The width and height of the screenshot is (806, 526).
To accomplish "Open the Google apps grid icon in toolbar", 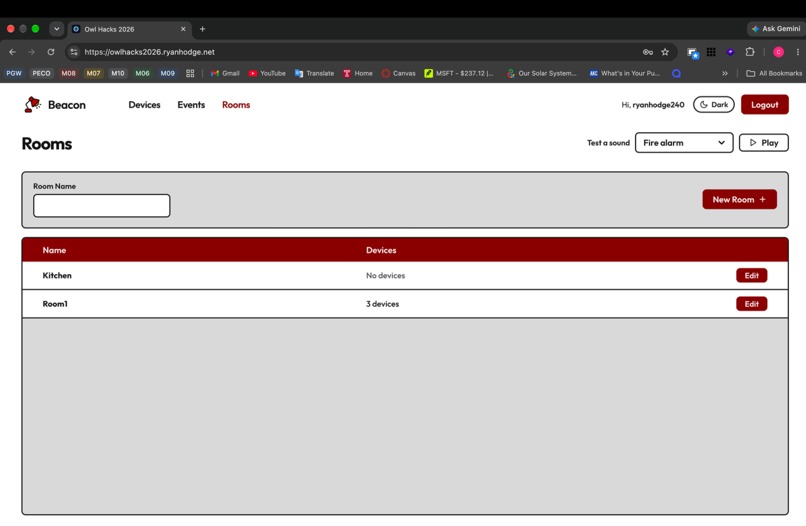I will coord(711,52).
